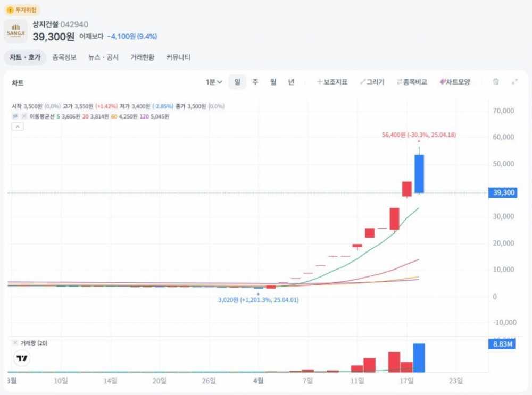Open 보조지표 indicators panel
Screen dimensions: 532x395
(x=332, y=82)
